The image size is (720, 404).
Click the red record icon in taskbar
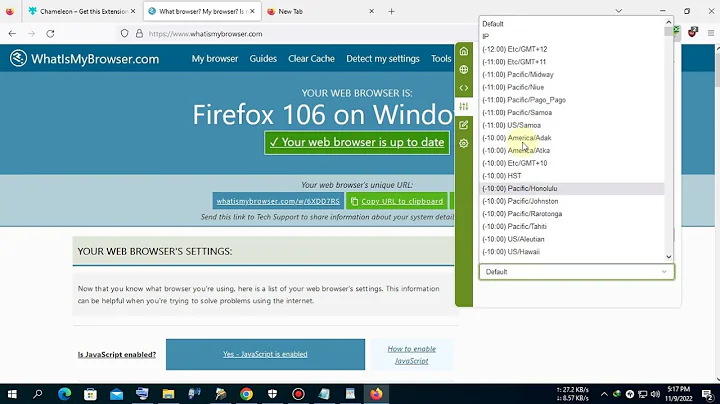(298, 394)
